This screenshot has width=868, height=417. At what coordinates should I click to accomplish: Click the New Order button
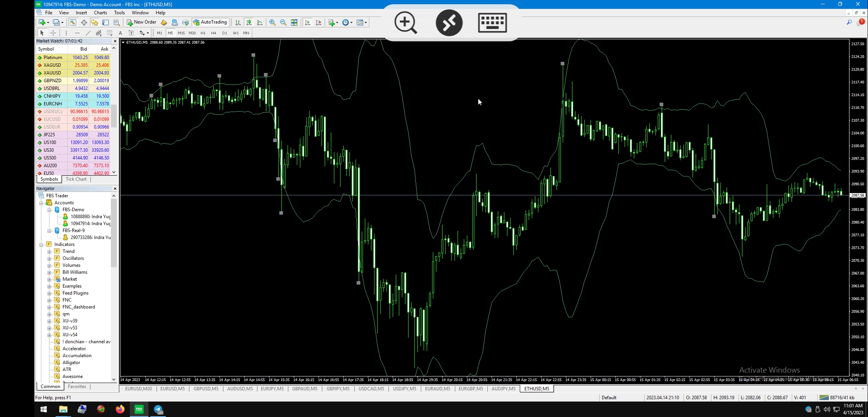point(141,22)
